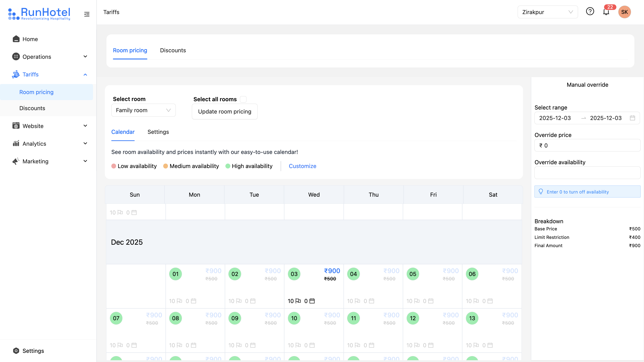Viewport: 644px width, 362px height.
Task: Click the Settings gear icon in sidebar
Action: tap(16, 351)
